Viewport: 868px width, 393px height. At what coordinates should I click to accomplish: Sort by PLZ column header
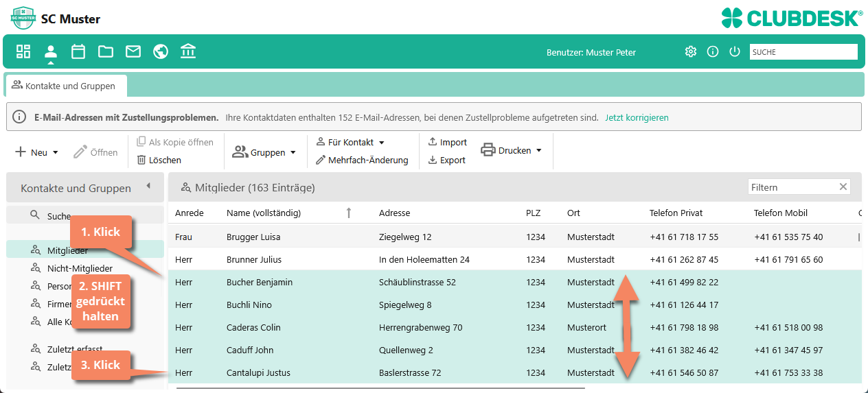tap(533, 213)
